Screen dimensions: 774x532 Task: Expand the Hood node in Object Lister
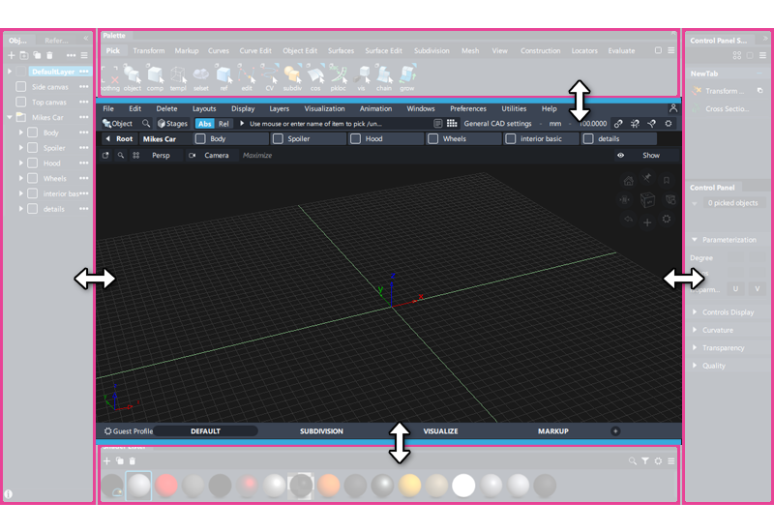point(20,163)
